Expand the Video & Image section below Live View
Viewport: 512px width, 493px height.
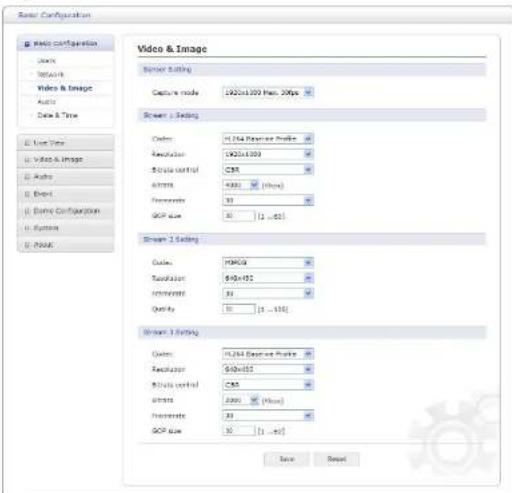pyautogui.click(x=65, y=159)
